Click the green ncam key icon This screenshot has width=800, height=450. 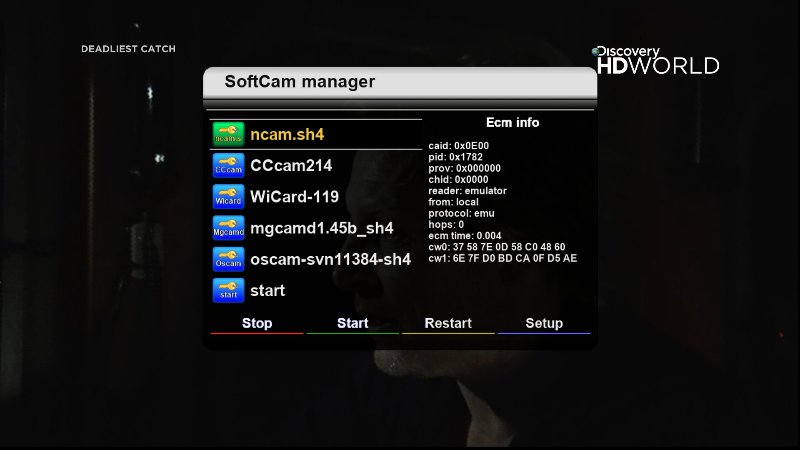228,134
